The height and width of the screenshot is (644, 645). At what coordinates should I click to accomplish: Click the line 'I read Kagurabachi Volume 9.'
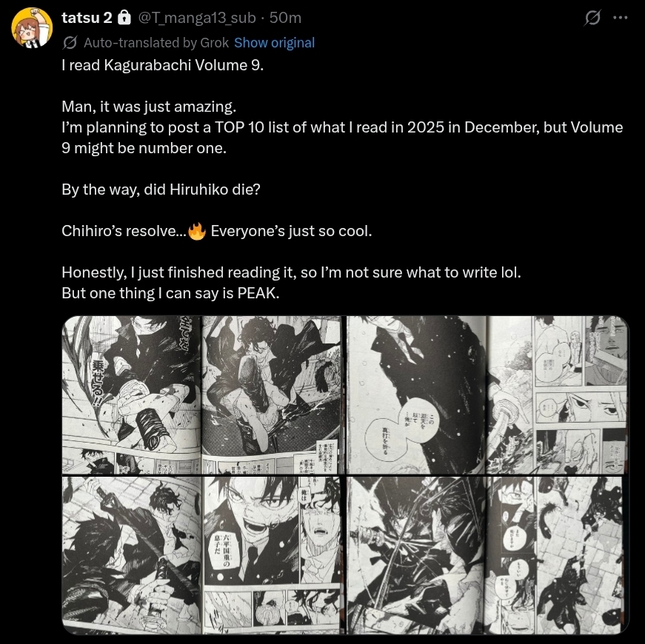(x=162, y=65)
